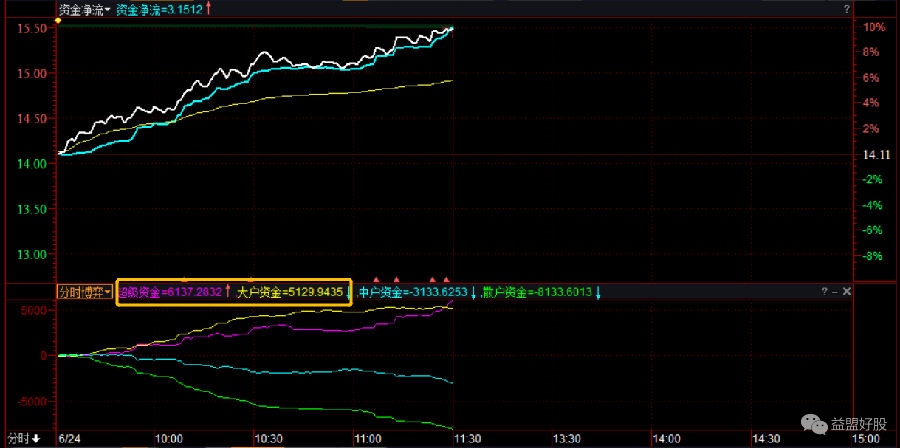The image size is (900, 448).
Task: Open the 资金净流 indicator dropdown
Action: click(x=85, y=9)
